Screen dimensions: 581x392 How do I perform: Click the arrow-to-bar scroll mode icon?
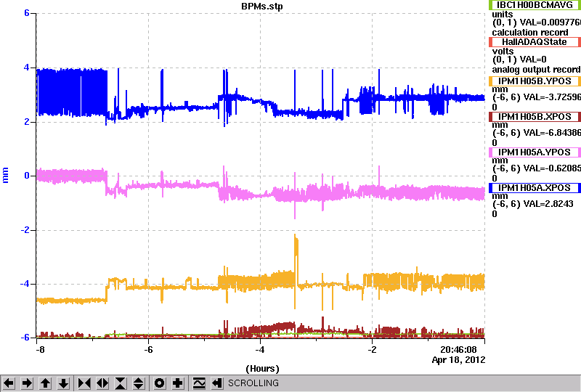[216, 383]
